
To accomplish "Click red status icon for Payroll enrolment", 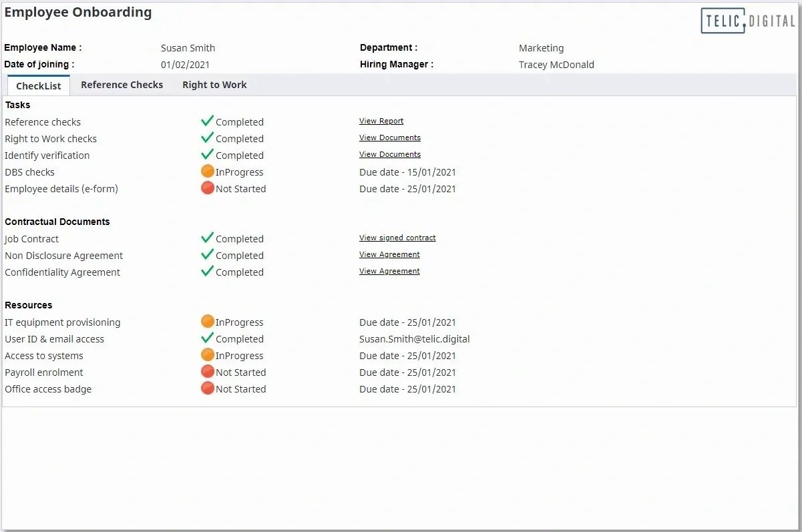I will point(208,372).
